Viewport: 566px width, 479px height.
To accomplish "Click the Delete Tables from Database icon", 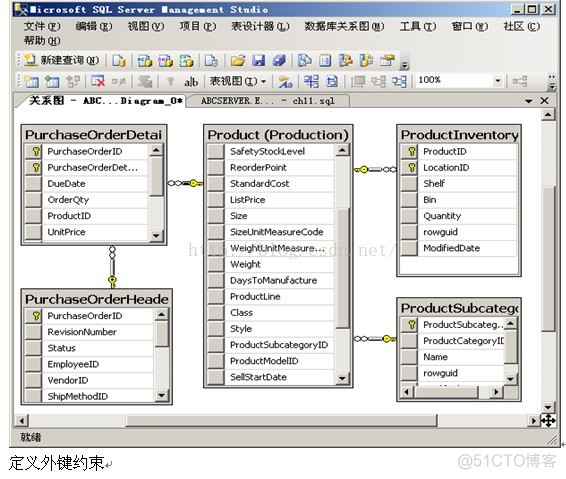I will 98,82.
